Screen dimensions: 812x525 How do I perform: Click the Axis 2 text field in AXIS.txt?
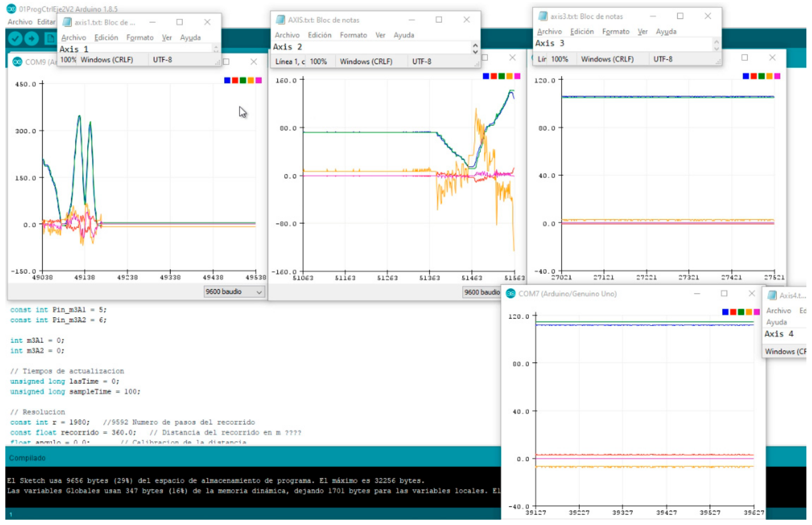(371, 47)
